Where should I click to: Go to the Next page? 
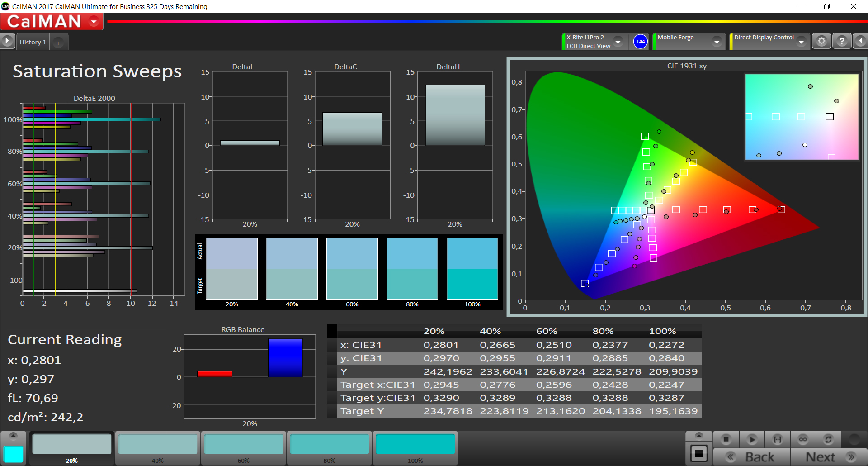tap(829, 457)
